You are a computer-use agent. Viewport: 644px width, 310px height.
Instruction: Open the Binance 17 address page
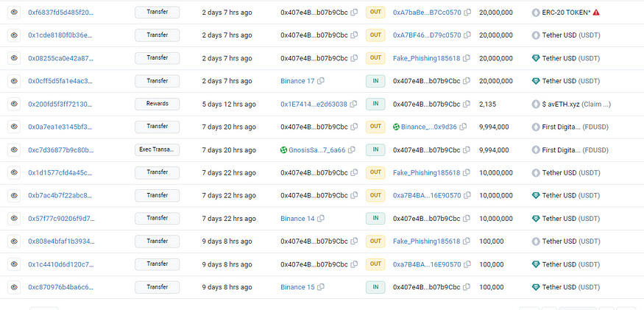(297, 81)
